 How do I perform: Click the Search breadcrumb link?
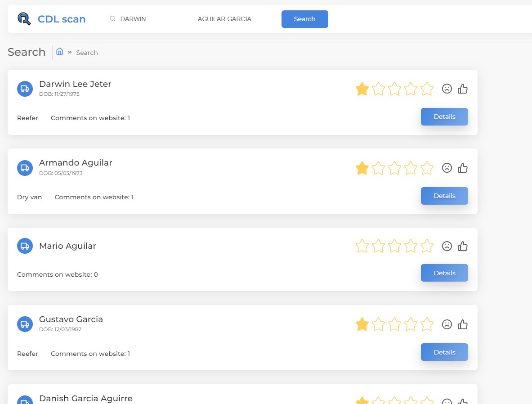[87, 53]
